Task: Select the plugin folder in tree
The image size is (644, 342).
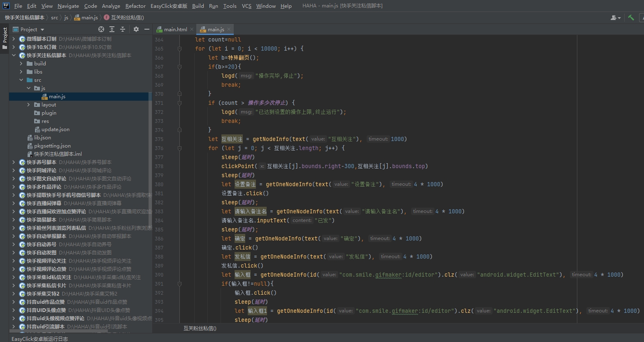Action: point(49,113)
